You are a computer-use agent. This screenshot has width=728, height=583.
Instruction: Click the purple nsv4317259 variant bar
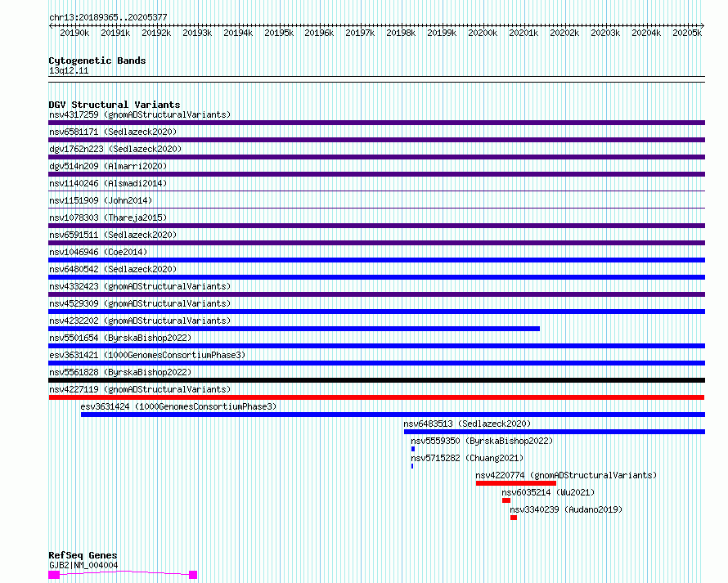pyautogui.click(x=376, y=123)
